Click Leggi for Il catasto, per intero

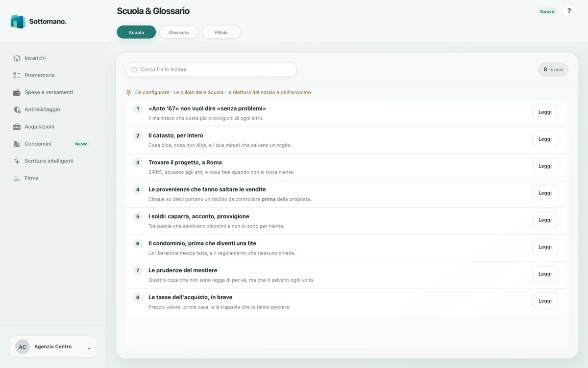tap(545, 139)
